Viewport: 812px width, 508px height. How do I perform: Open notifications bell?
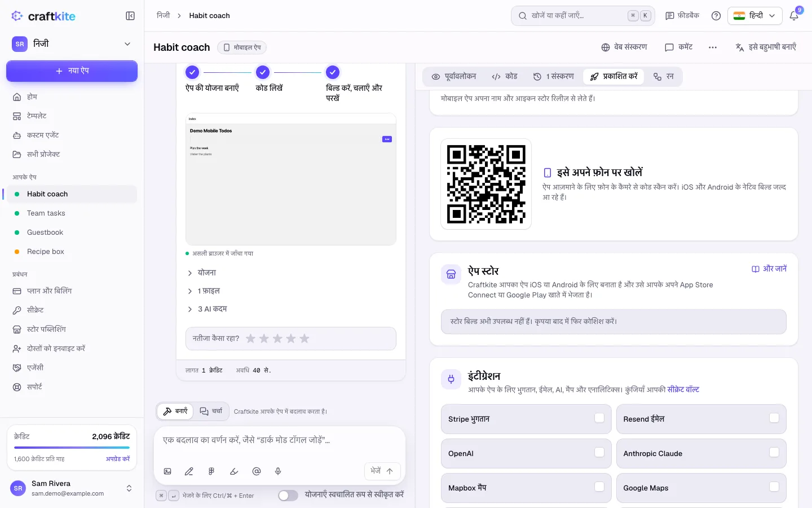[x=794, y=16]
